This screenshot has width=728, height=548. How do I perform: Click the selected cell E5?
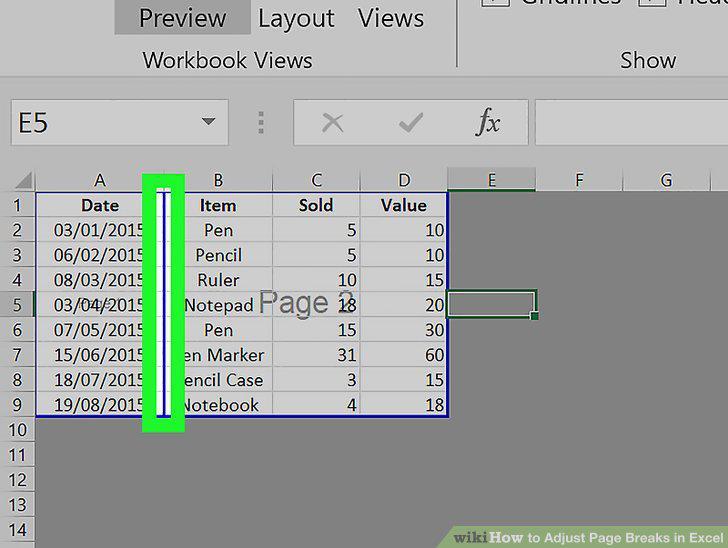(491, 304)
